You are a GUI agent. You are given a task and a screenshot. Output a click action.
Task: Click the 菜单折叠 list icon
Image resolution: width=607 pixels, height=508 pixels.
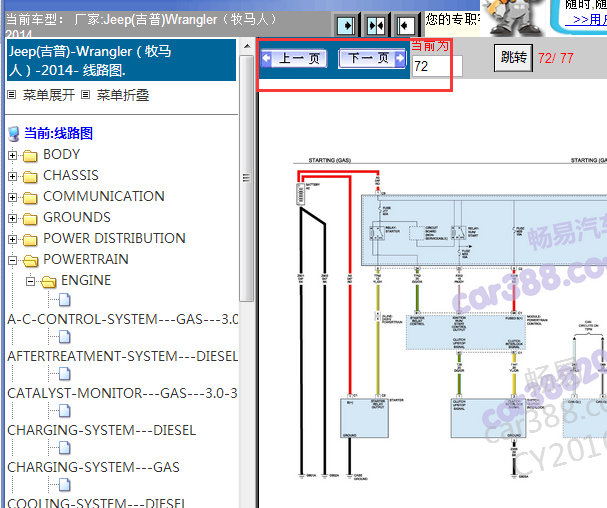pyautogui.click(x=86, y=94)
